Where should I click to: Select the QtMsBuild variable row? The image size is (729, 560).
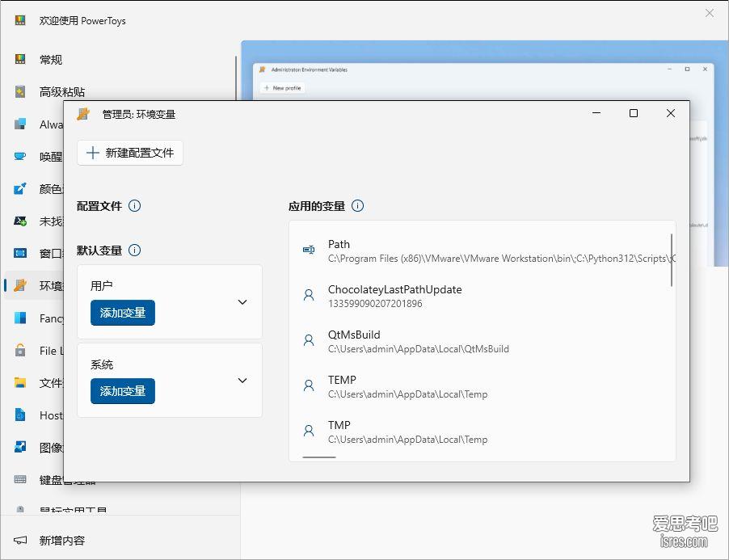click(482, 341)
